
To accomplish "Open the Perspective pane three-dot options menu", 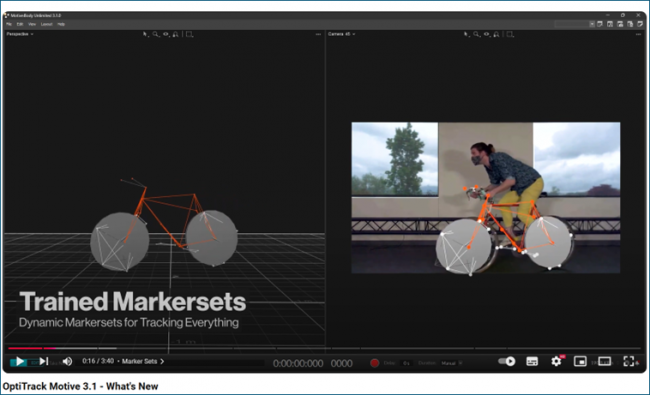I will (x=318, y=34).
